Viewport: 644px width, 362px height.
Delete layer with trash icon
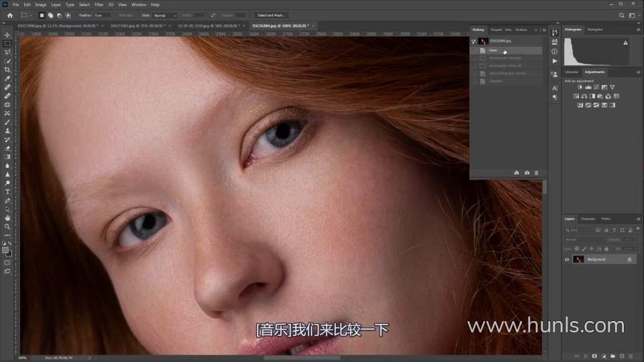[x=631, y=356]
